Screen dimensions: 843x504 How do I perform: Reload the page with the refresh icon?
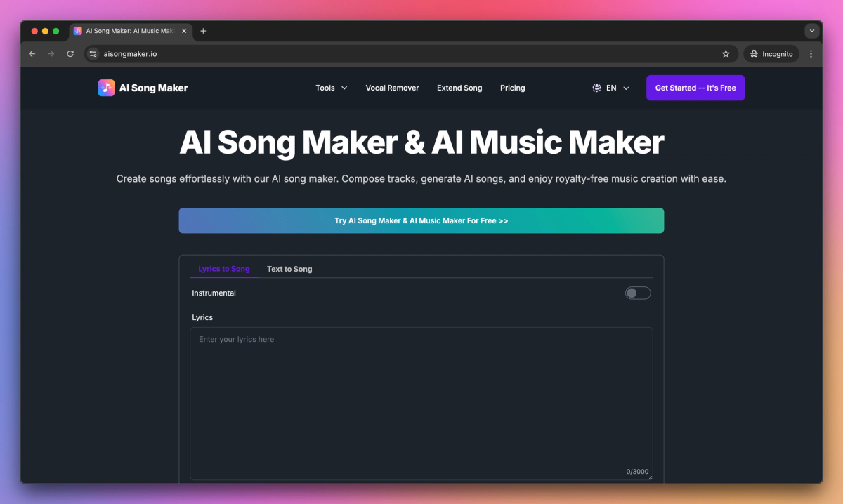(70, 54)
